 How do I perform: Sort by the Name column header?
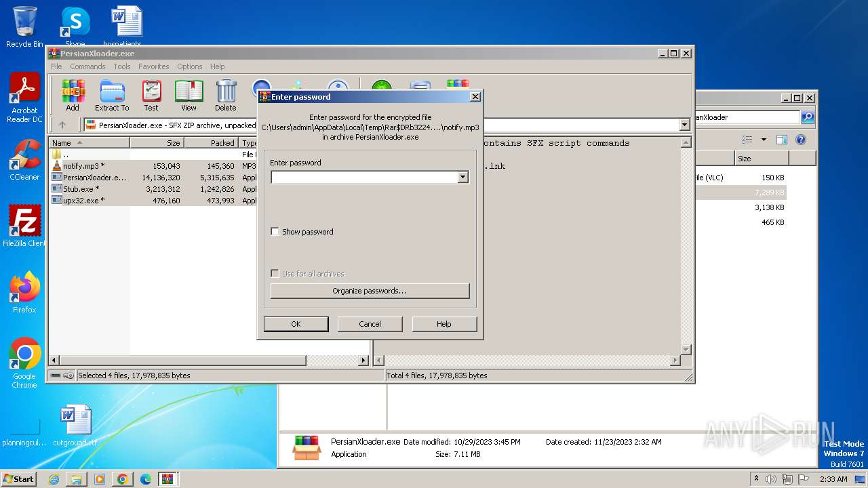(90, 143)
